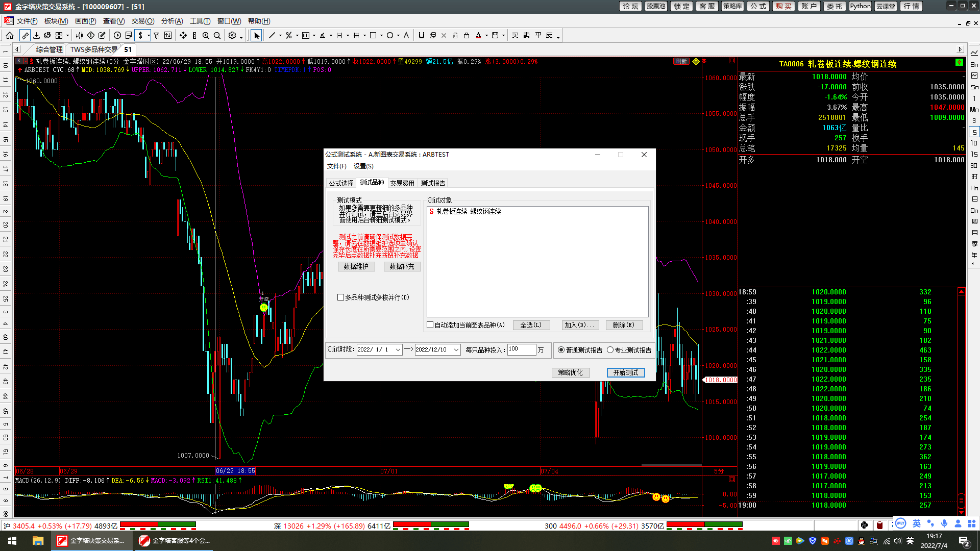980x551 pixels.
Task: Click the text color swatch A icon
Action: 478,35
